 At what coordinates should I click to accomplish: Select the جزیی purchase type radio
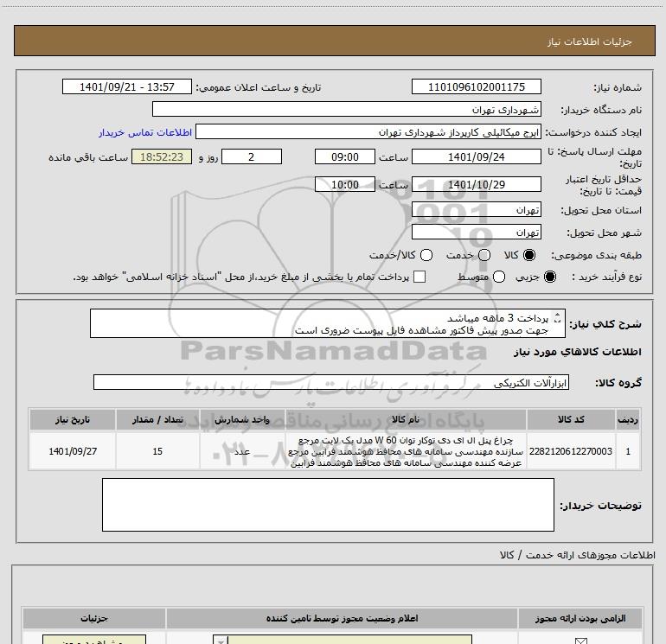(x=550, y=277)
